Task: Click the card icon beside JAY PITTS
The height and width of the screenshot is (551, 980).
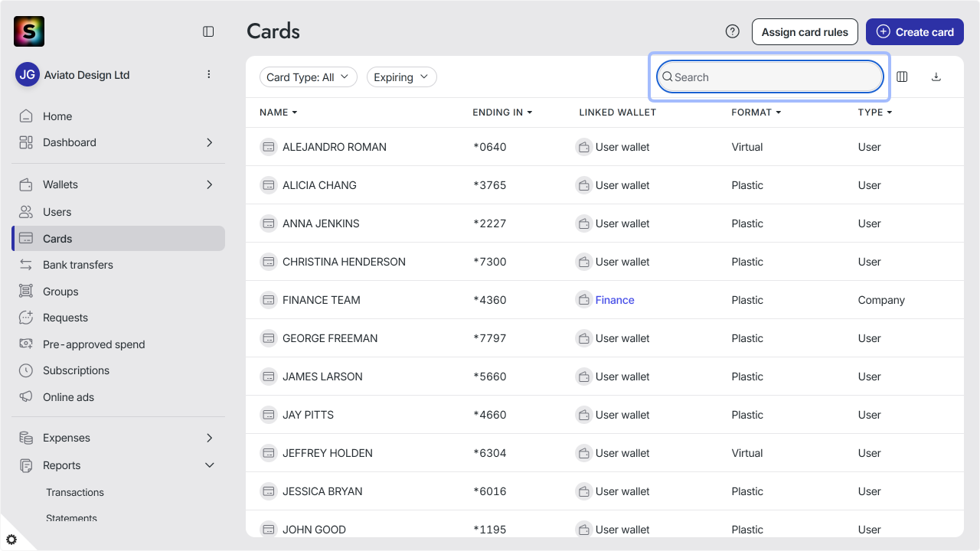Action: (x=269, y=414)
